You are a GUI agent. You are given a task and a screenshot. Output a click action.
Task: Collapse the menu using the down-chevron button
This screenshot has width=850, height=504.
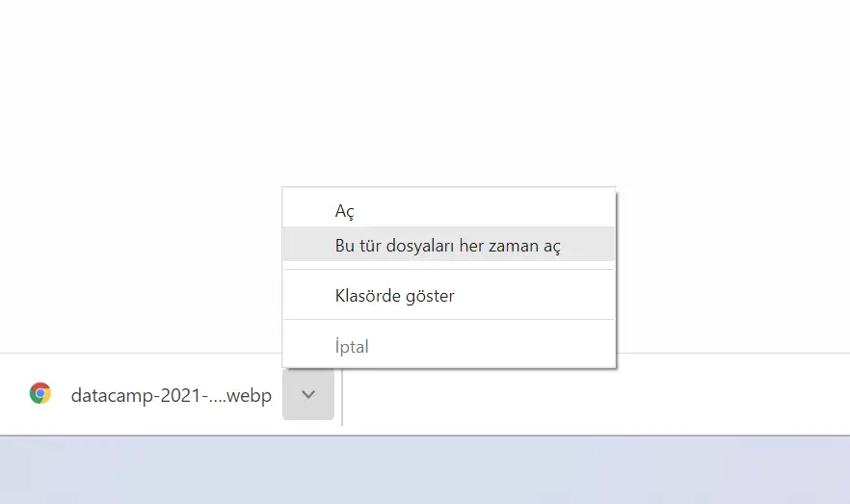point(308,394)
